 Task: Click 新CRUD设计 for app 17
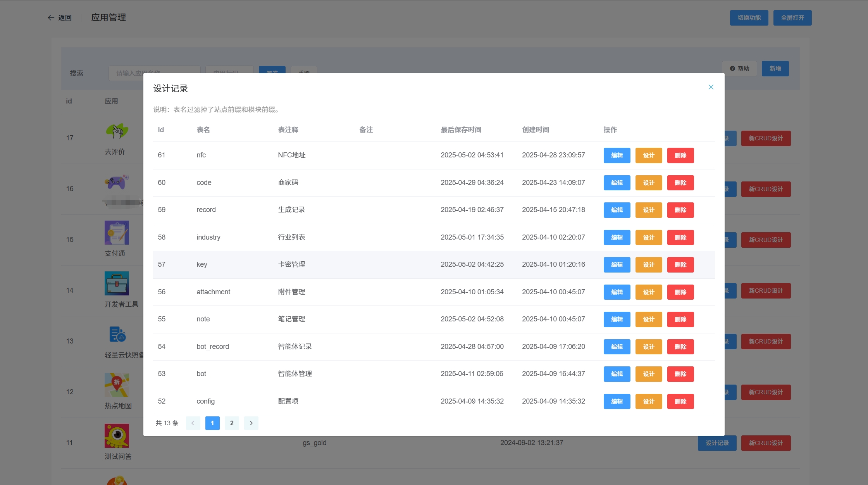[x=766, y=138]
